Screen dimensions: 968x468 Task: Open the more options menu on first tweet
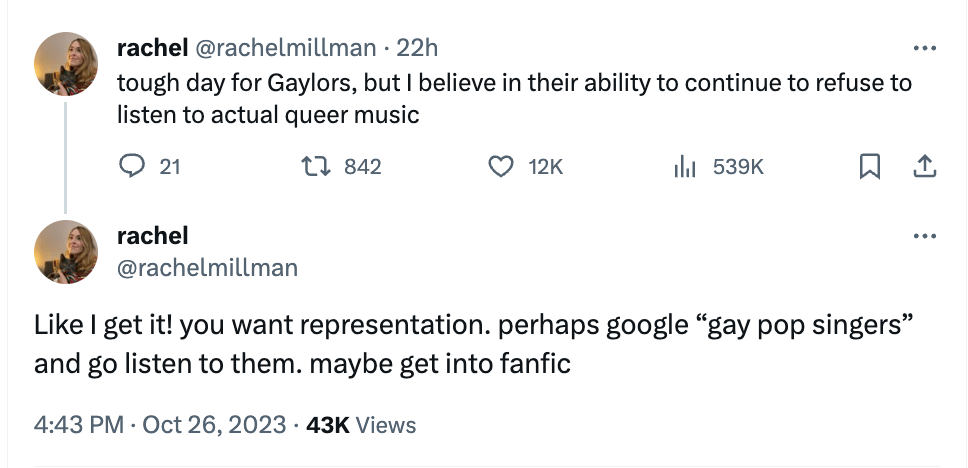(925, 48)
